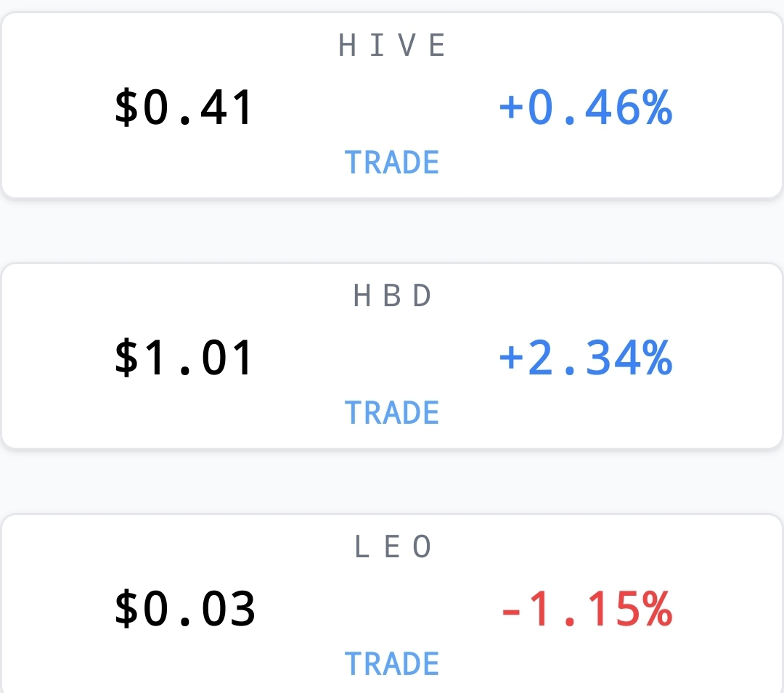Click the +0.46% HIVE change value

[586, 107]
